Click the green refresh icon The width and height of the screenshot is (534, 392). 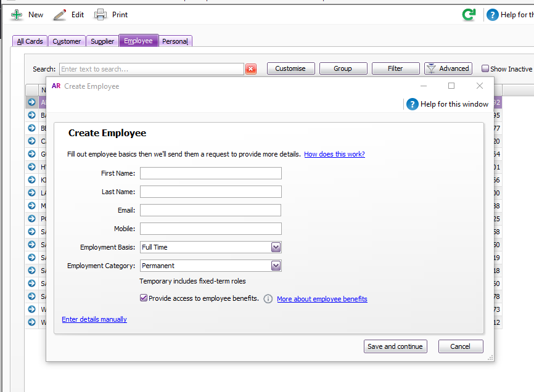pyautogui.click(x=469, y=15)
